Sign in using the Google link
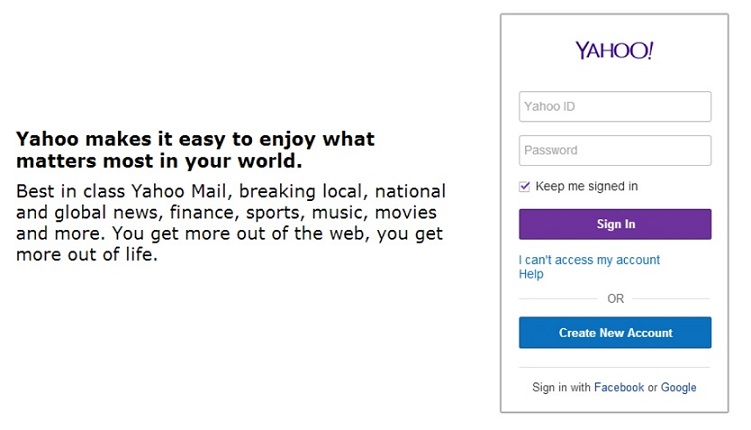Image resolution: width=751 pixels, height=430 pixels. tap(678, 387)
